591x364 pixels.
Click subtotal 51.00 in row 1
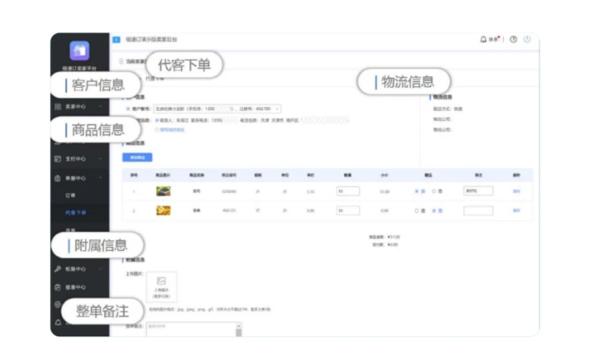click(384, 191)
